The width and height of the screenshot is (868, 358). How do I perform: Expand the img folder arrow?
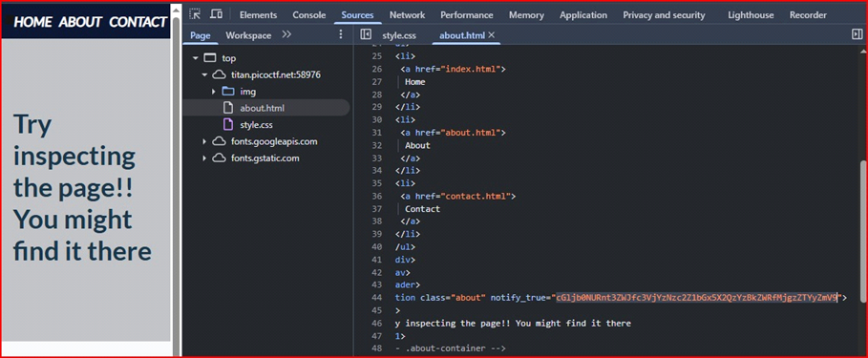[x=213, y=92]
